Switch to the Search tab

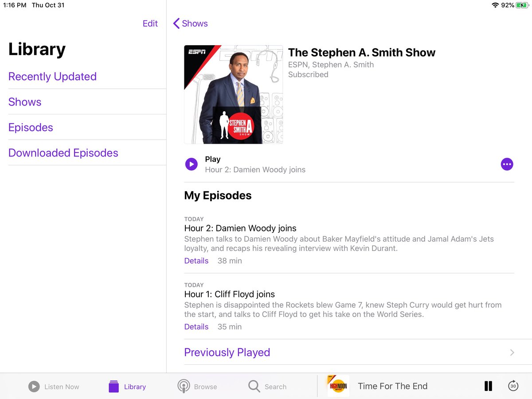click(267, 387)
